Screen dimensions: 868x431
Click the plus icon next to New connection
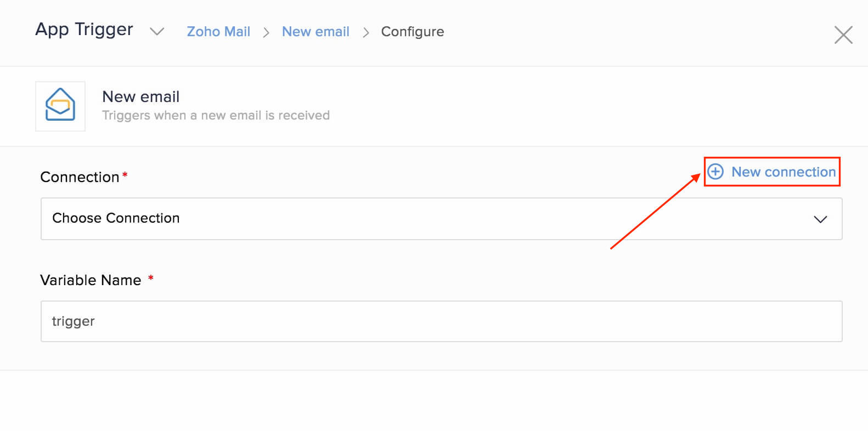coord(715,172)
